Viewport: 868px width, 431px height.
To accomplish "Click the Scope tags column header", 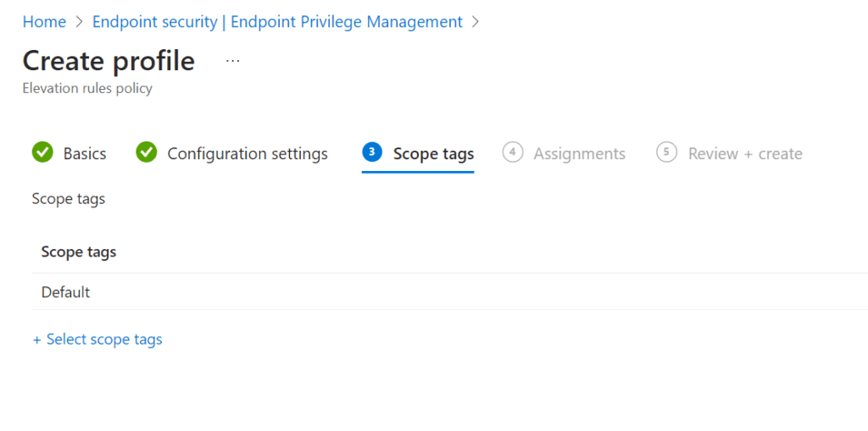I will click(79, 252).
